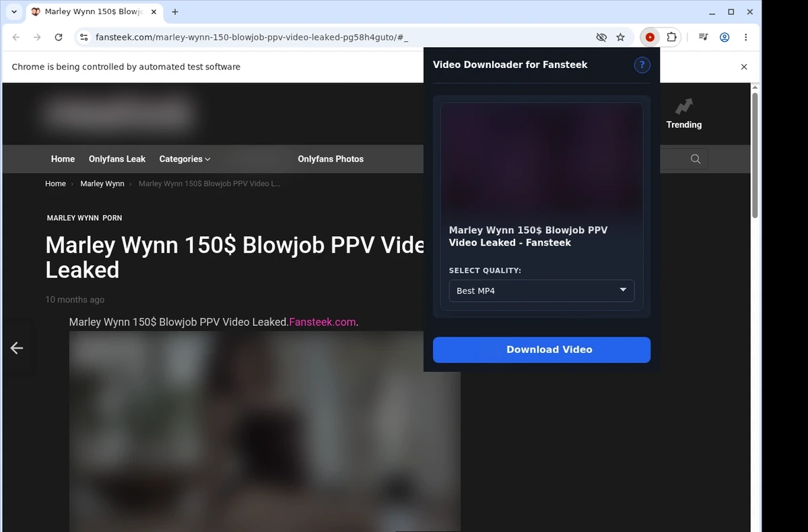Click the 'SELECT QUALITY:' label

pos(485,271)
